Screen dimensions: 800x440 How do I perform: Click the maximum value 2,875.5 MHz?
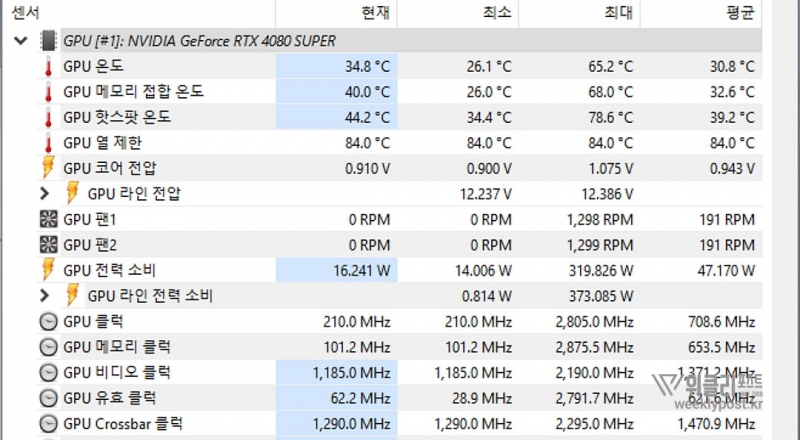tap(594, 347)
